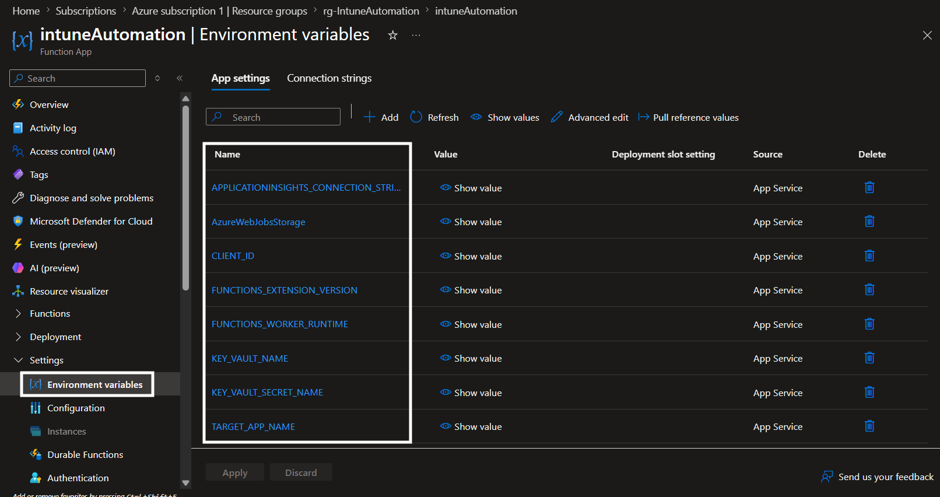Delete the APPLICATIONINSIGHTS_CONNECTION_STRING setting with its trash icon
Screen dimensions: 940x497
pos(869,188)
